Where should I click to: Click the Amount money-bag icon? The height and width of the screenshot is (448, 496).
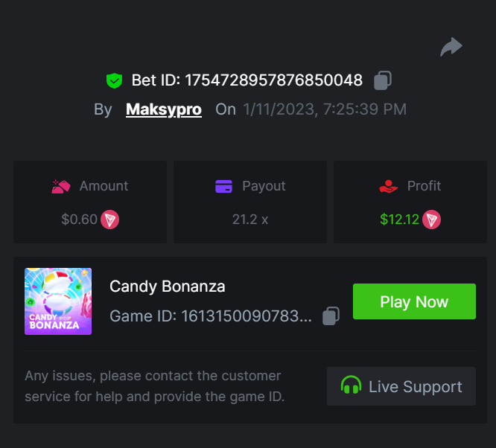point(61,186)
